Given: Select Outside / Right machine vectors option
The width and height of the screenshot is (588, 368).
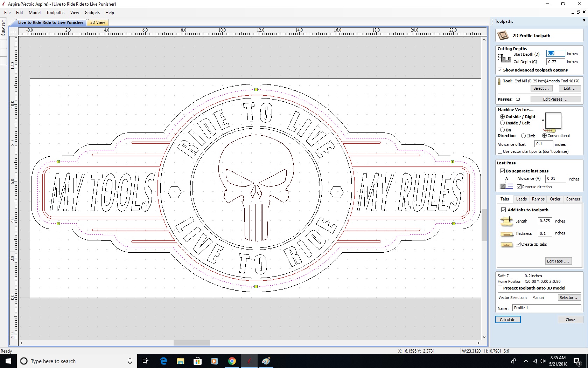Looking at the screenshot, I should tap(502, 117).
